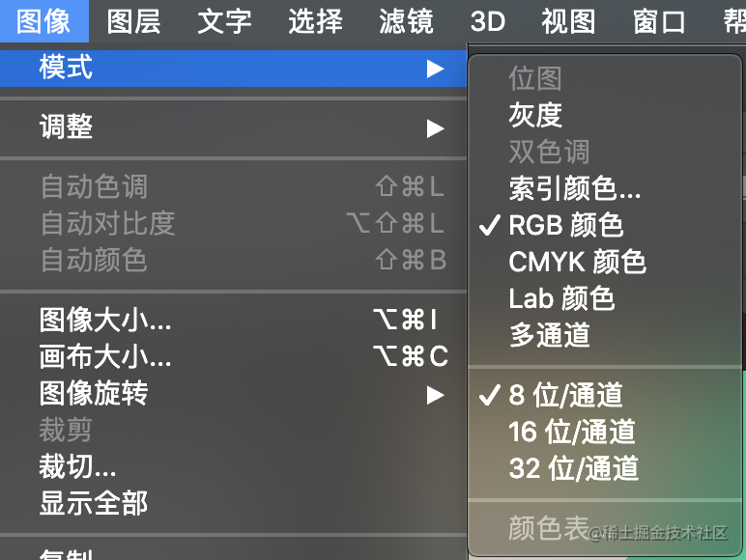Open the 3D menu
746x560 pixels.
[x=488, y=21]
